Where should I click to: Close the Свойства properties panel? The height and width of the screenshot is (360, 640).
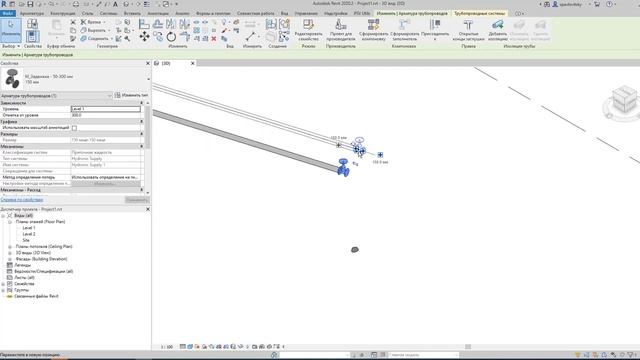(x=148, y=64)
